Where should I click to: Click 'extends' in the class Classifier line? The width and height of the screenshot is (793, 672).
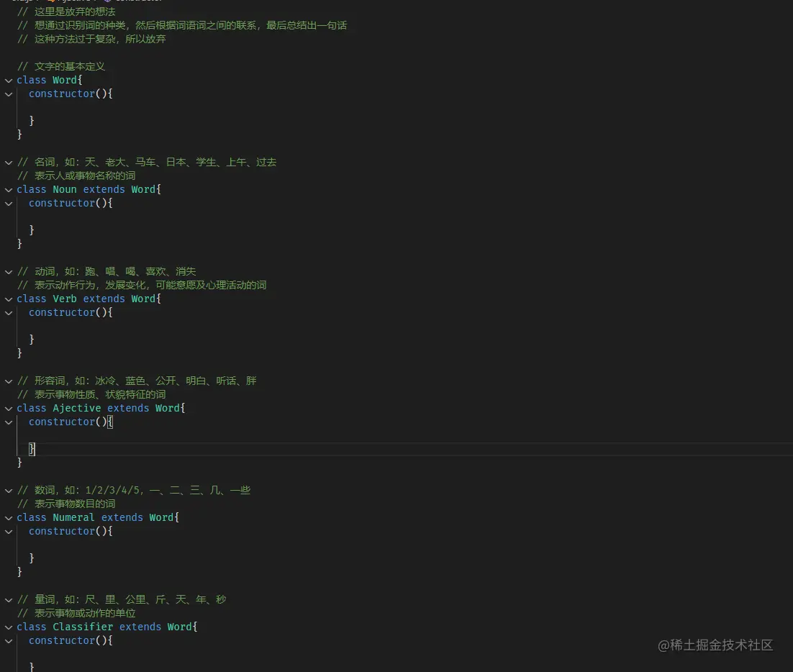tap(140, 627)
